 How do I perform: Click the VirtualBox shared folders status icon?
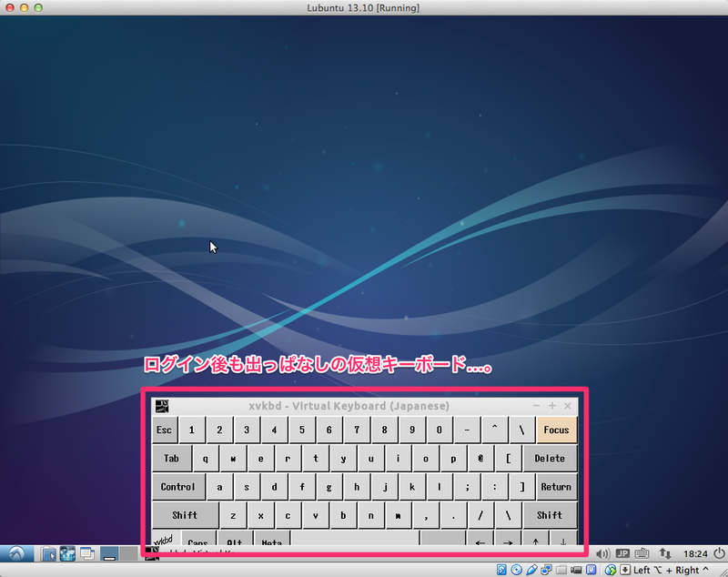[561, 570]
